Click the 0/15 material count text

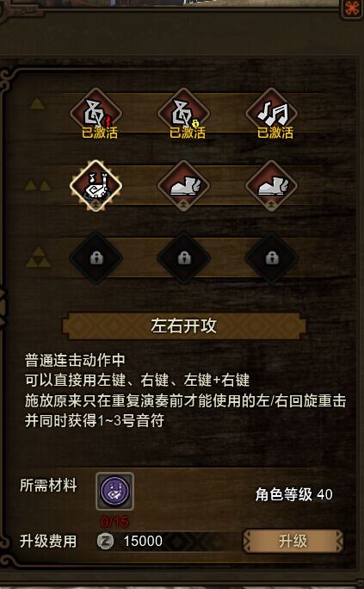[x=114, y=521]
